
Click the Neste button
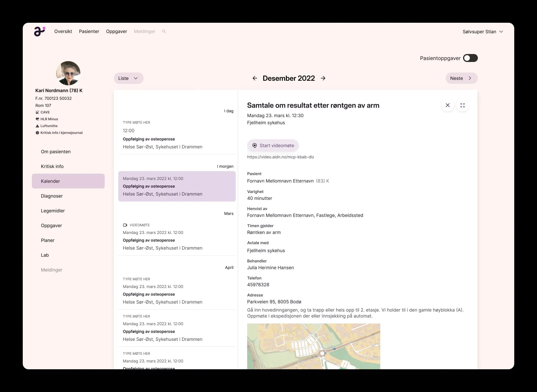tap(462, 78)
